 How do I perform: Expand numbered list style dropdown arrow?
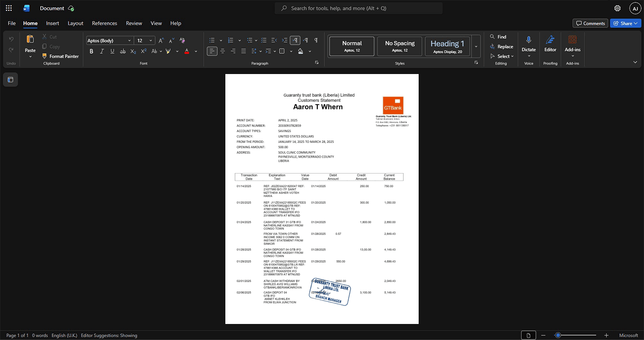[239, 41]
